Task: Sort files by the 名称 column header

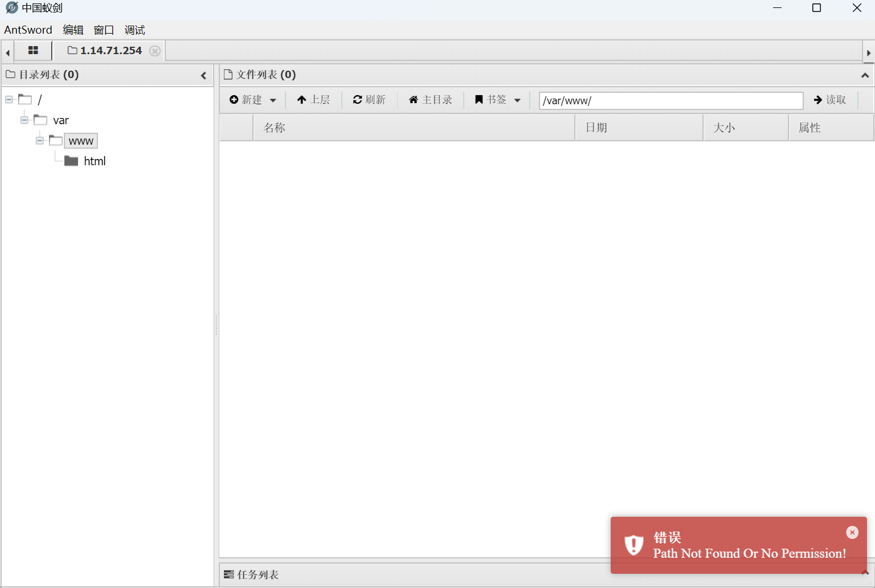Action: (275, 127)
